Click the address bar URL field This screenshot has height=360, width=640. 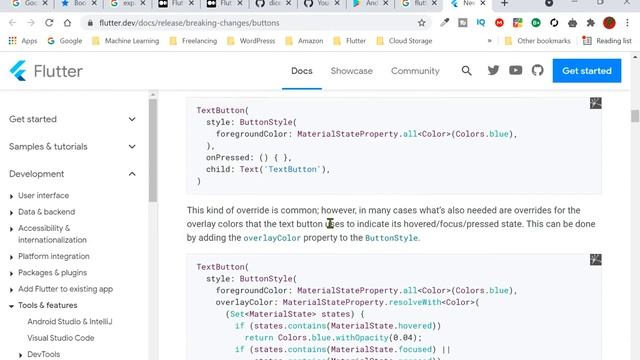[x=255, y=23]
